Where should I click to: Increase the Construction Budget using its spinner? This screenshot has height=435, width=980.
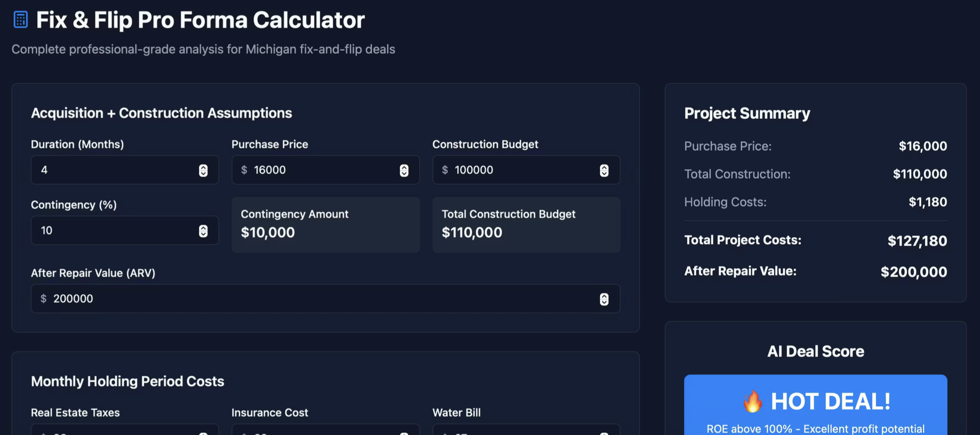(x=604, y=170)
